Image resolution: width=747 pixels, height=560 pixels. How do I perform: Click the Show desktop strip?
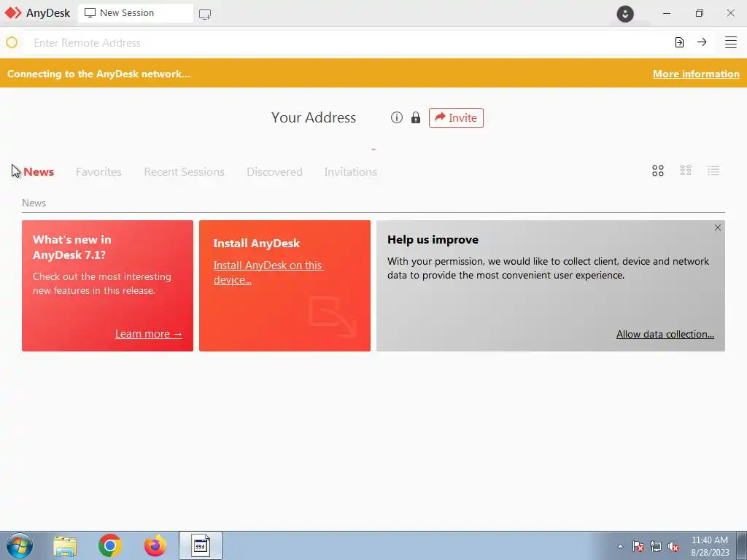pyautogui.click(x=742, y=545)
